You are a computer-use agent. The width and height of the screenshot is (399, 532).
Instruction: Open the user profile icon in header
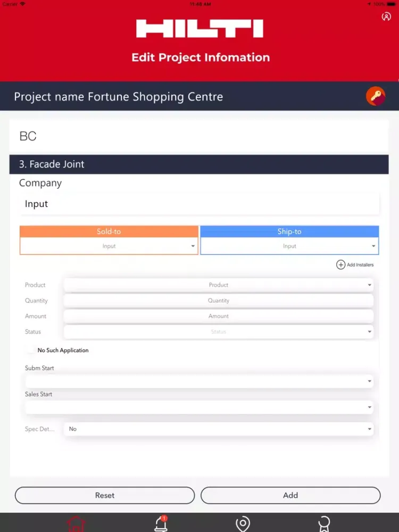(x=386, y=16)
